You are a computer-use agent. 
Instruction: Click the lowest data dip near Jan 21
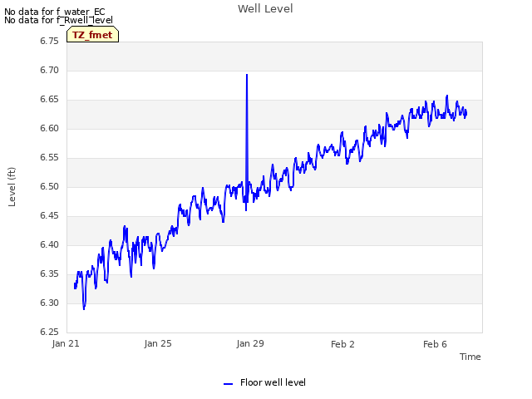point(84,308)
